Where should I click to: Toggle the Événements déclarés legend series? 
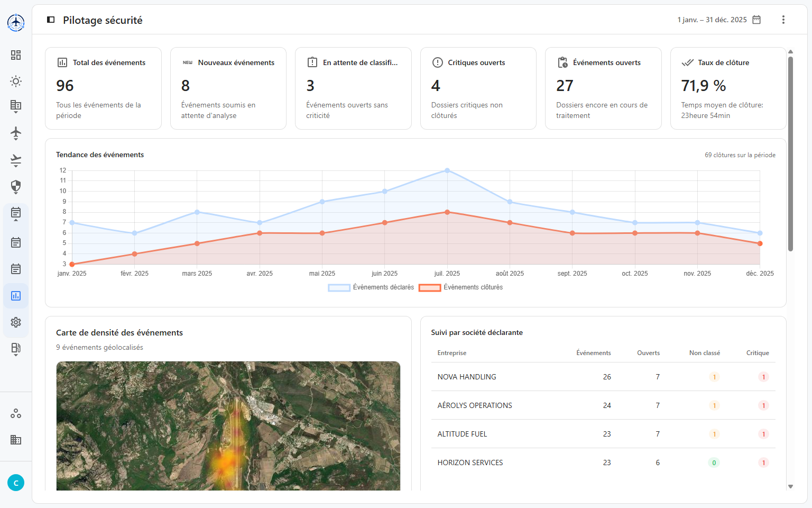pyautogui.click(x=371, y=287)
